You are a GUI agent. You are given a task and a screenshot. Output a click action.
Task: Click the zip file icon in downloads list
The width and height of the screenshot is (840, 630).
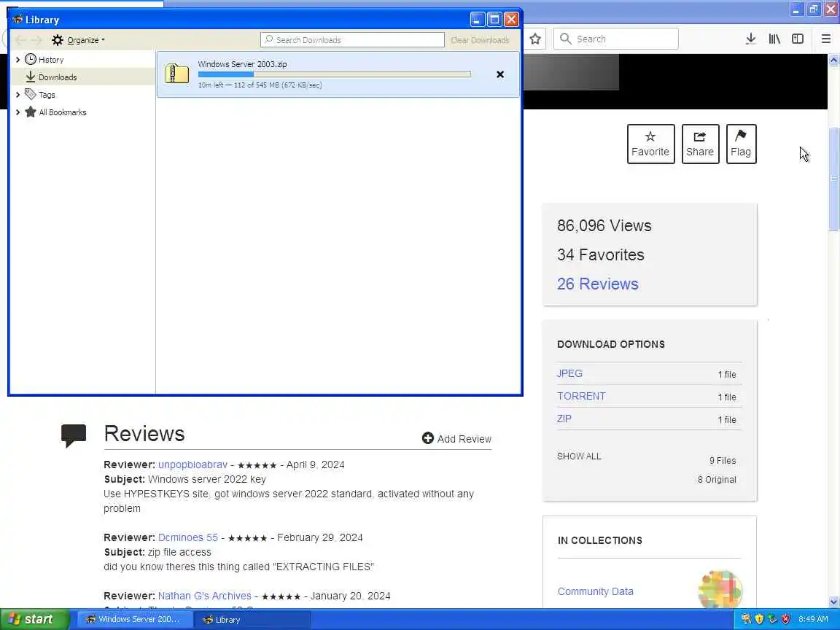point(176,74)
